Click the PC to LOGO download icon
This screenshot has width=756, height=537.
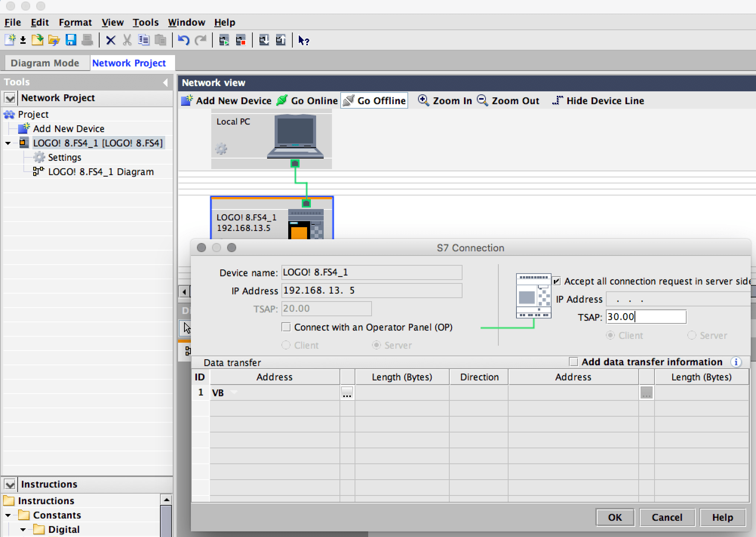click(x=264, y=40)
